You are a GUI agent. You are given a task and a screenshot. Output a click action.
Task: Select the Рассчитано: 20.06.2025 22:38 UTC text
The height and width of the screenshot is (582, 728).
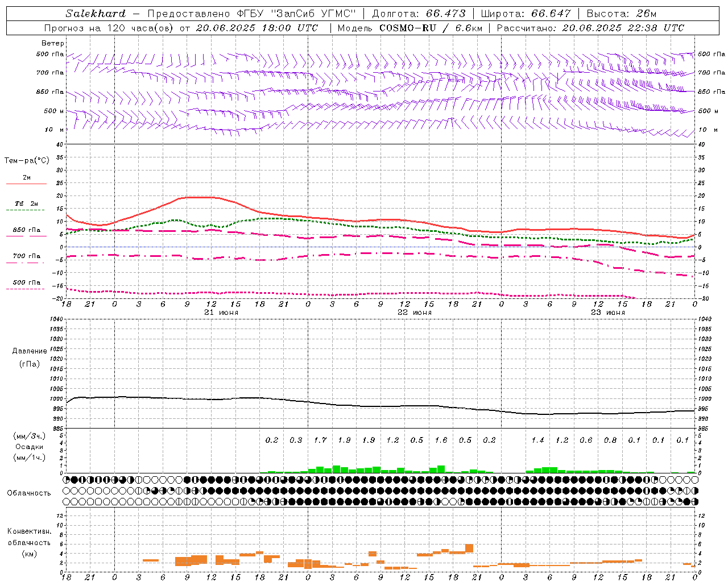(x=590, y=28)
